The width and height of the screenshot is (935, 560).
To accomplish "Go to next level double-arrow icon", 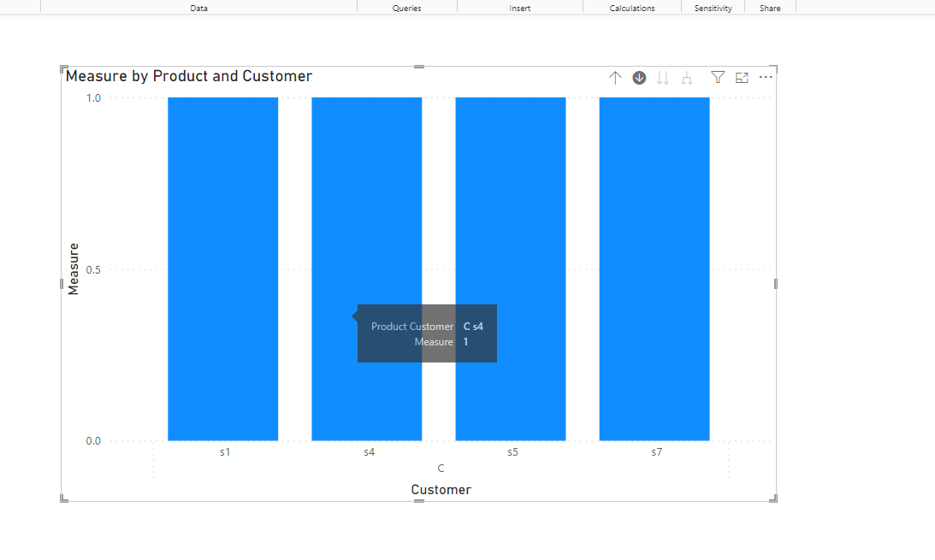I will click(x=662, y=78).
